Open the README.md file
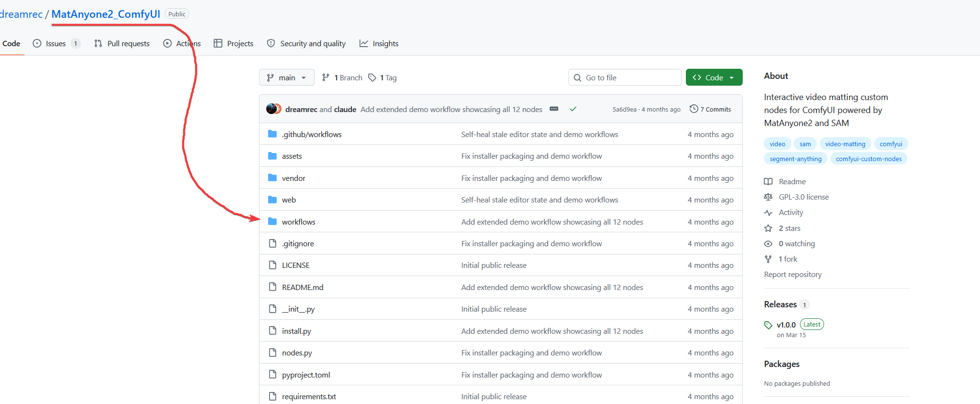This screenshot has width=980, height=404. [x=303, y=287]
